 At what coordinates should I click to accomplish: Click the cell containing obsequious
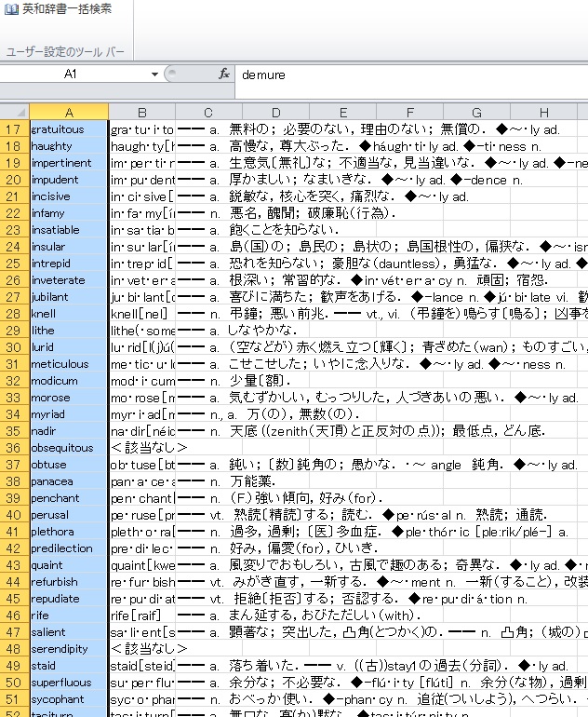(69, 448)
